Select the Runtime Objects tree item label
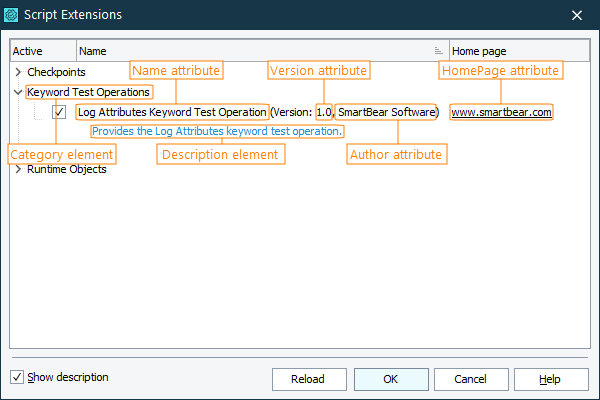This screenshot has width=600, height=400. coord(66,169)
